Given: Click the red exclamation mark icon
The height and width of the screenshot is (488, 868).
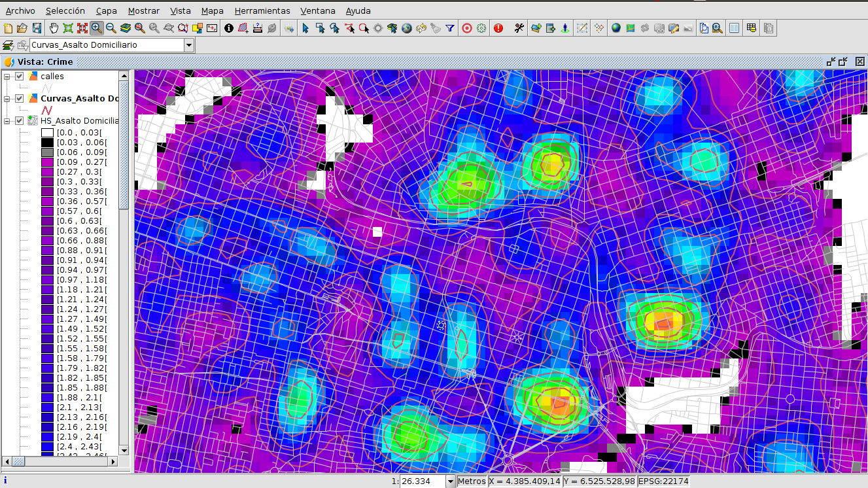Looking at the screenshot, I should (498, 28).
